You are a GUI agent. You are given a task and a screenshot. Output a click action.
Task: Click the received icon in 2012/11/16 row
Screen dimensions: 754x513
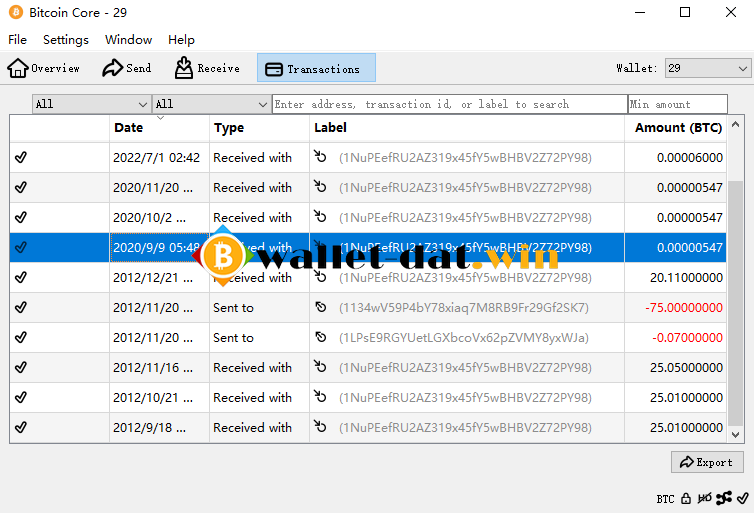point(320,366)
